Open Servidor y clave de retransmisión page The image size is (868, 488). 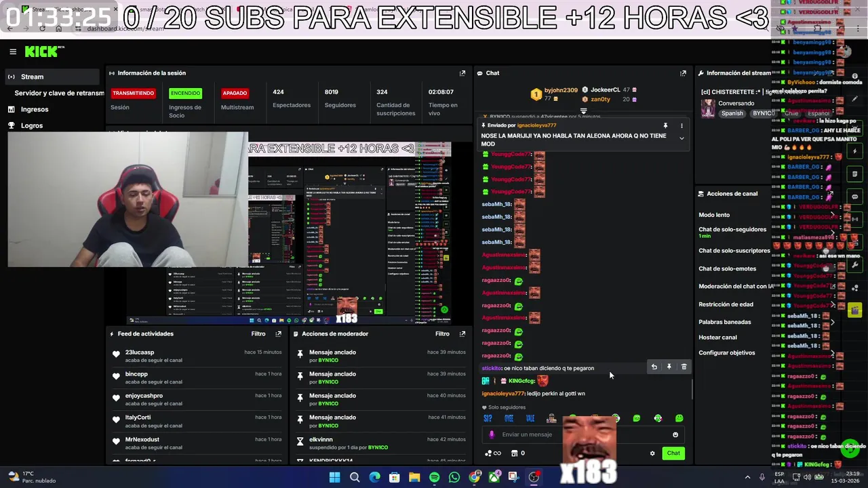click(x=59, y=93)
